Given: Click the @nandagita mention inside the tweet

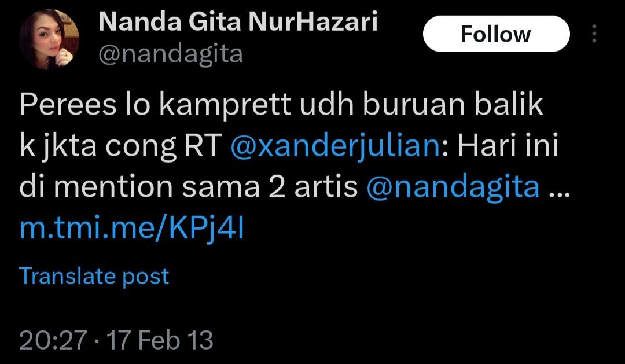Looking at the screenshot, I should coord(453,187).
